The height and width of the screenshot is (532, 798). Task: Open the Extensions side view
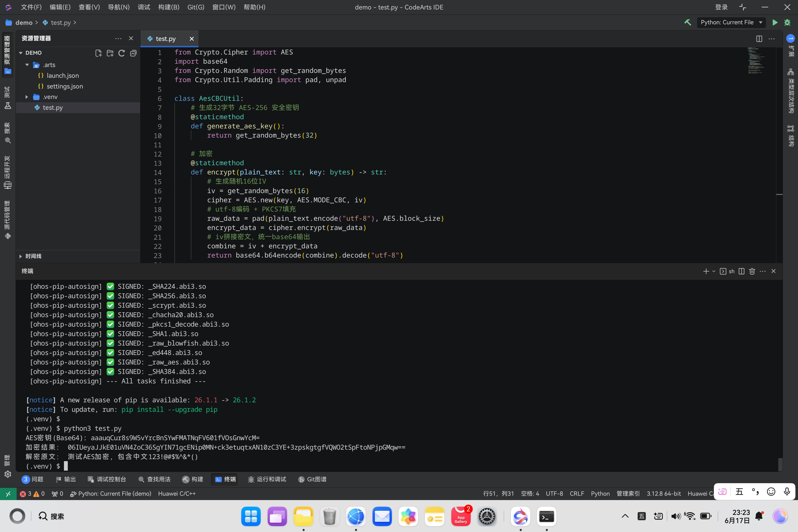pos(791,46)
